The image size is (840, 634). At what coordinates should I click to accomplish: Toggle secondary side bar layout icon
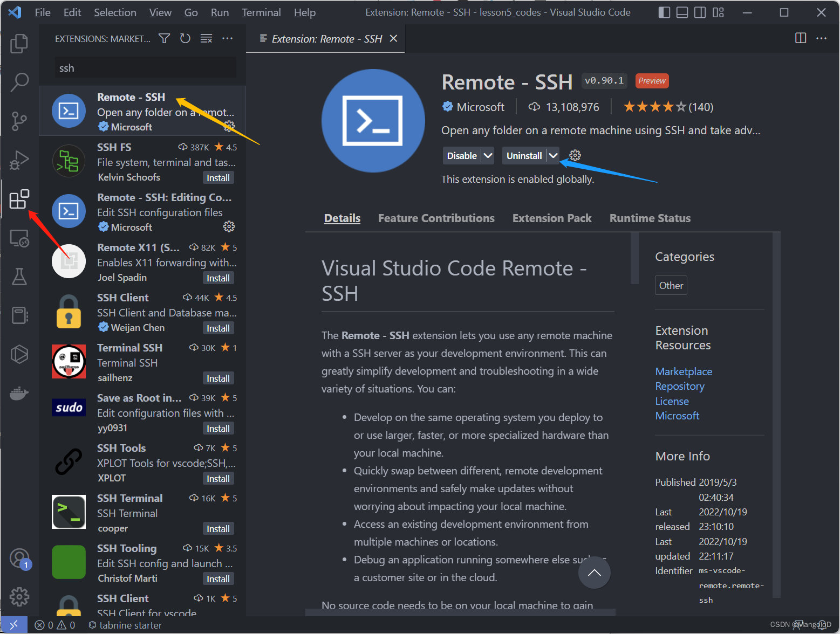(700, 12)
